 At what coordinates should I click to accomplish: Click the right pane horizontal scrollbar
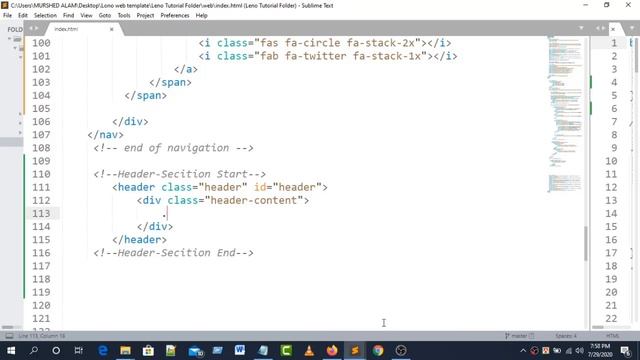[x=598, y=327]
